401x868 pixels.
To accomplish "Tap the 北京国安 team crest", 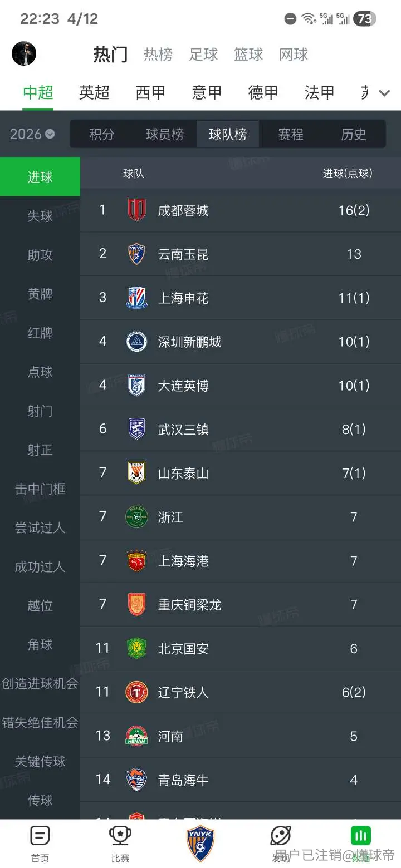I will pyautogui.click(x=136, y=648).
